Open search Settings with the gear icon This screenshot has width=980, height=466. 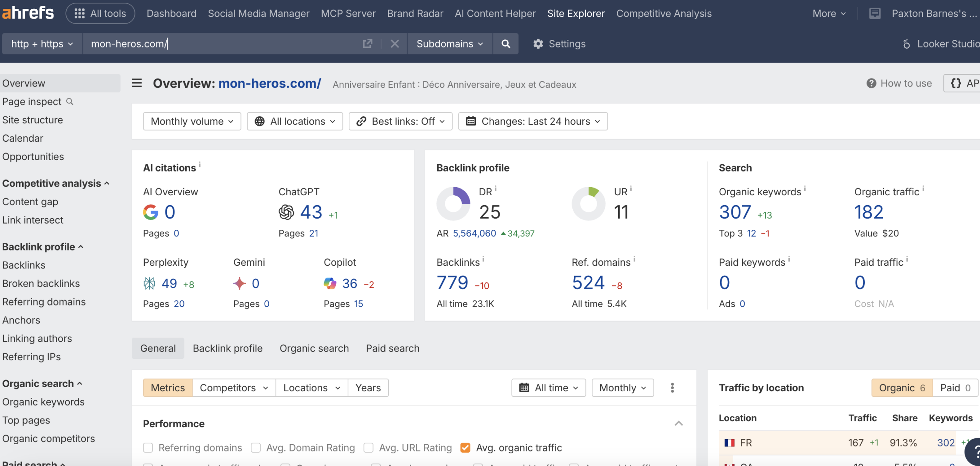(x=559, y=44)
